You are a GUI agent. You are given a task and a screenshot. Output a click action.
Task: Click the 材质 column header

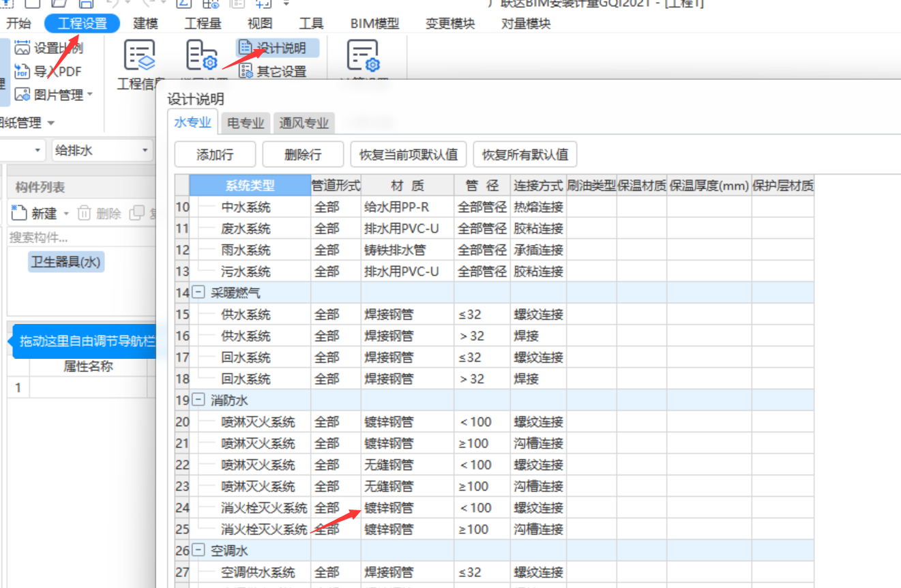click(408, 185)
